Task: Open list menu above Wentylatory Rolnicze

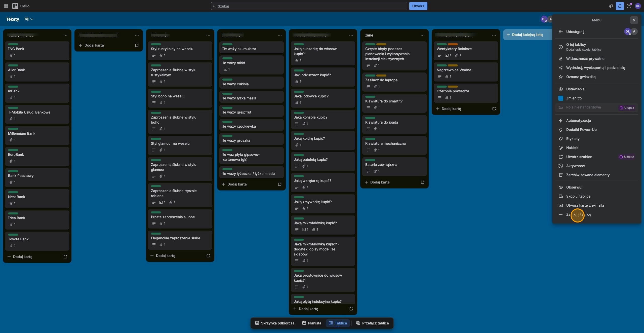Action: [x=494, y=35]
